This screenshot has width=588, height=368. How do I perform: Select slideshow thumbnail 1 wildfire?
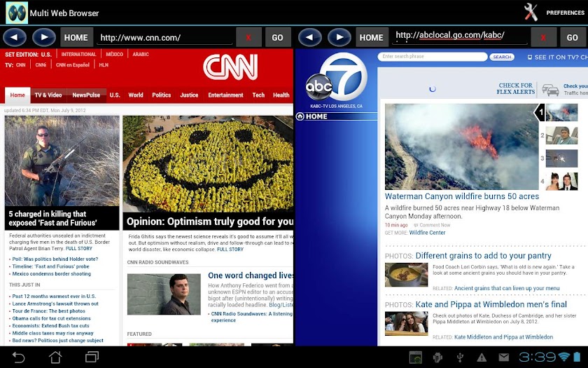point(561,112)
